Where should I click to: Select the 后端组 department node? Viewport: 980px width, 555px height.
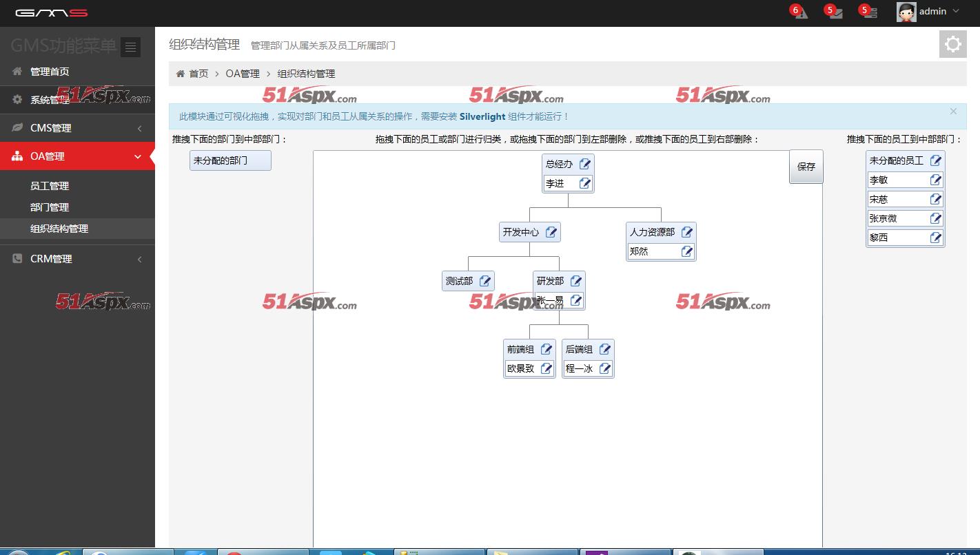coord(579,349)
